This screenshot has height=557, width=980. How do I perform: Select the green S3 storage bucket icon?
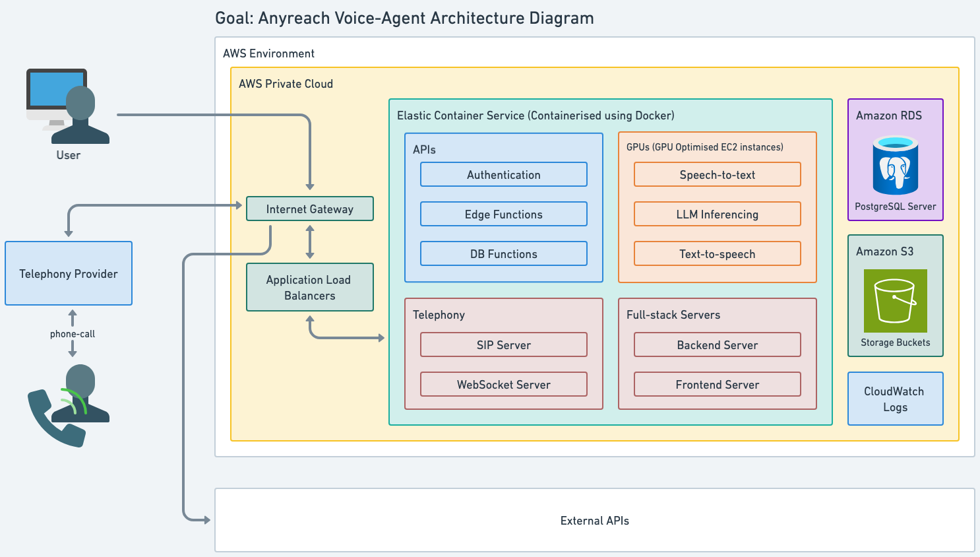(x=895, y=301)
